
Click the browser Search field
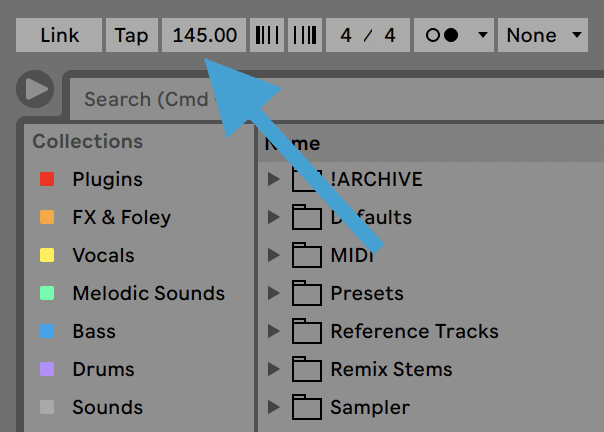point(335,99)
